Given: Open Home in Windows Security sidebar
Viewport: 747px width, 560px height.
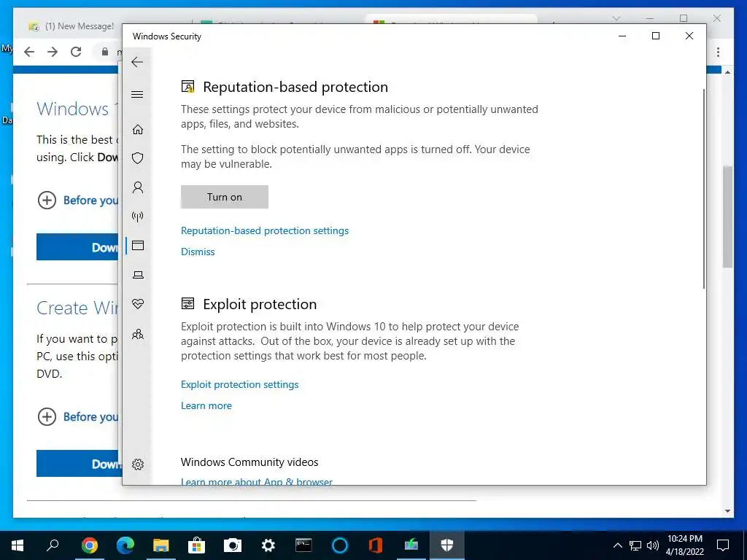Looking at the screenshot, I should click(138, 130).
